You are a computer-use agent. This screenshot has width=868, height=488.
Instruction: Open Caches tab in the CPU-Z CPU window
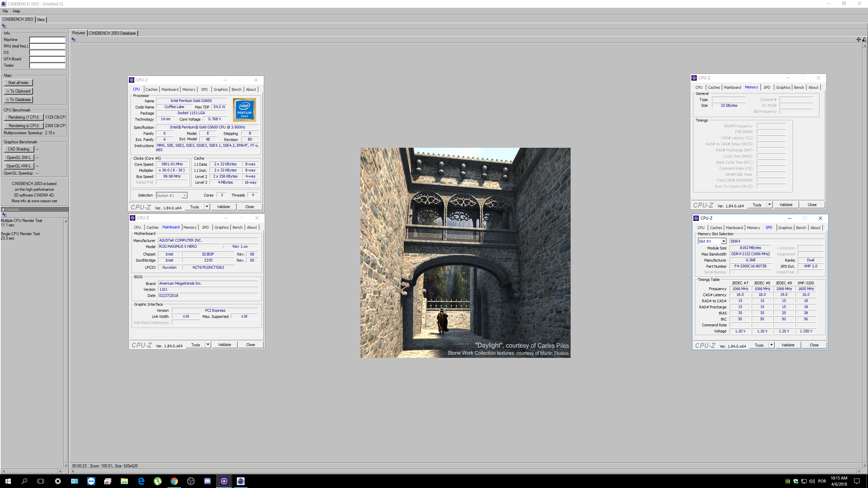pyautogui.click(x=151, y=89)
